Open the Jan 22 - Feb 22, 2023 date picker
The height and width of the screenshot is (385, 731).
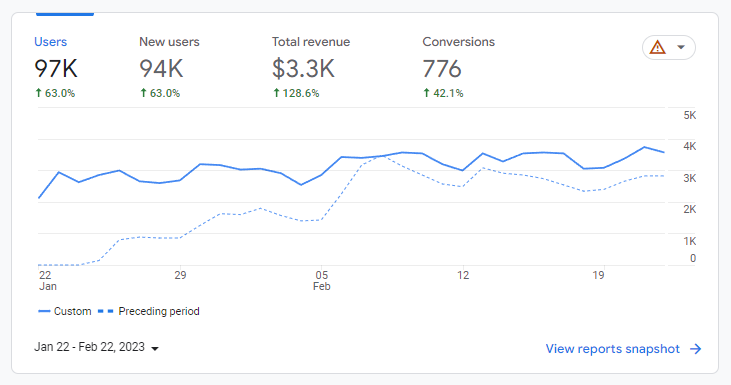click(x=97, y=347)
